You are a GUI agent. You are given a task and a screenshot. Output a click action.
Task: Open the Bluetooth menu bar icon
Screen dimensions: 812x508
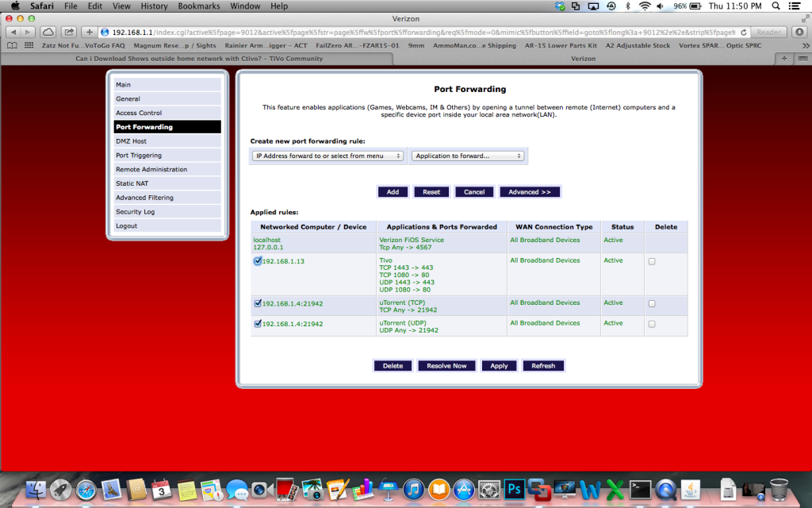tap(628, 6)
